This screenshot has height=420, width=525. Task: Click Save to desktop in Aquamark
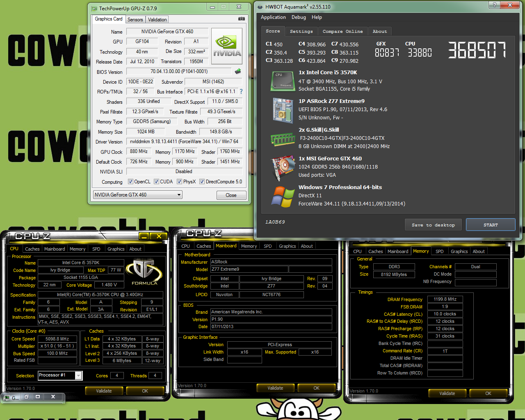point(433,225)
